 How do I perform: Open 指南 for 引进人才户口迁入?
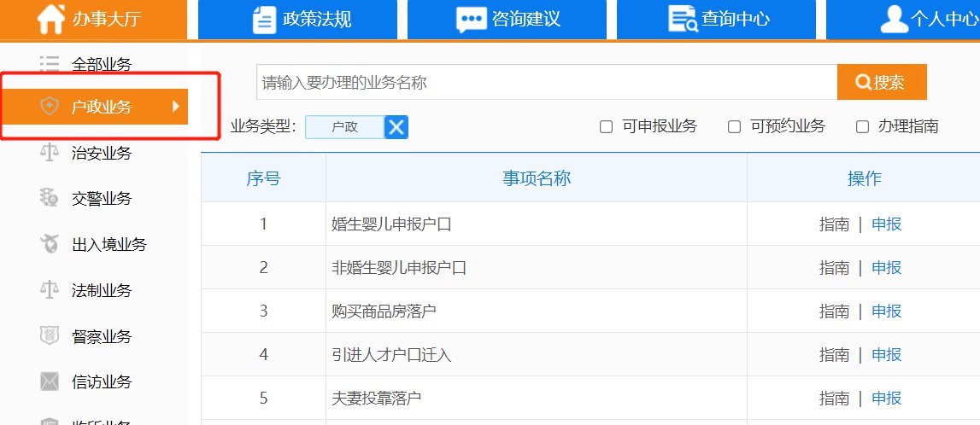pos(835,354)
